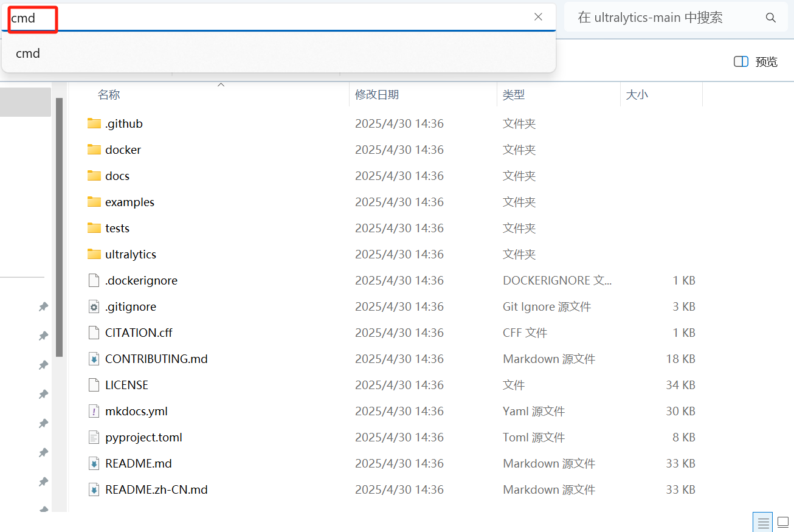Screen dimensions: 794x532
Task: Sort by the 名称 column header
Action: [x=109, y=95]
